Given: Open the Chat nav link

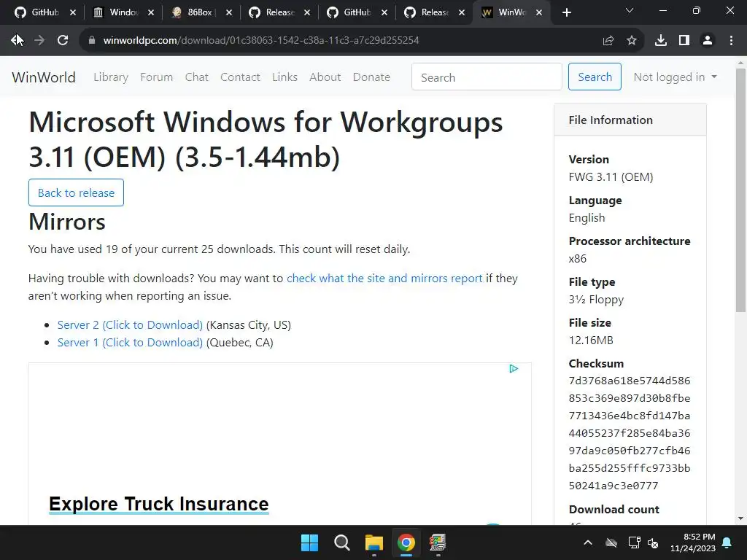Looking at the screenshot, I should (x=197, y=77).
